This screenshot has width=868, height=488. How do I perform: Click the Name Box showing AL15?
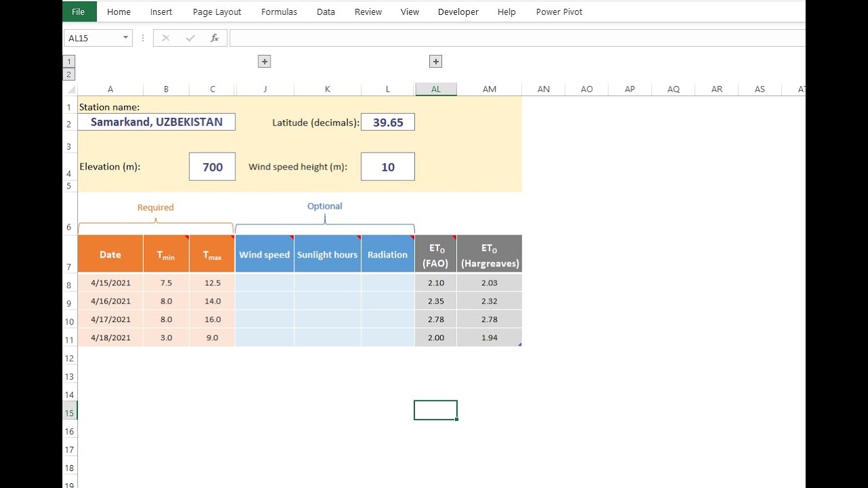[x=92, y=38]
